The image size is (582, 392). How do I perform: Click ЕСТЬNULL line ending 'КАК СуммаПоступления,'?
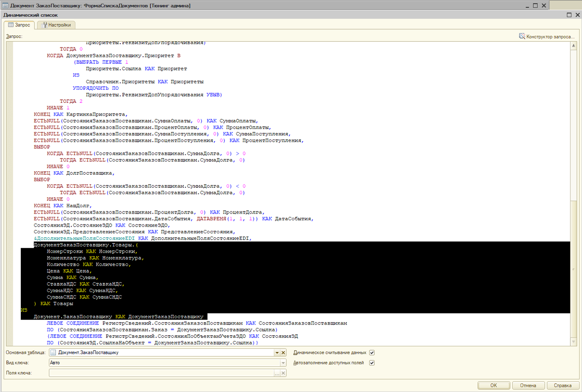[162, 134]
